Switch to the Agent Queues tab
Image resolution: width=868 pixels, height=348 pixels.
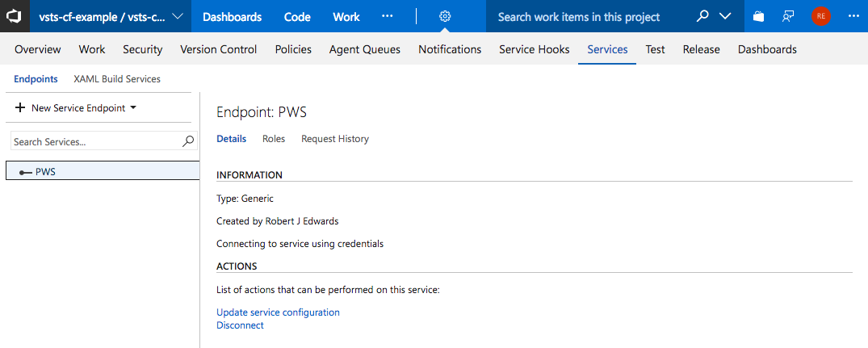pos(364,49)
